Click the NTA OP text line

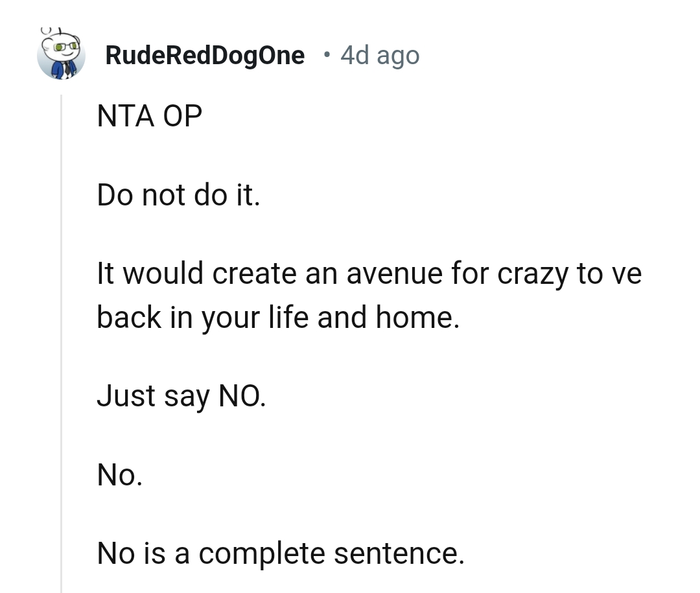(x=148, y=116)
